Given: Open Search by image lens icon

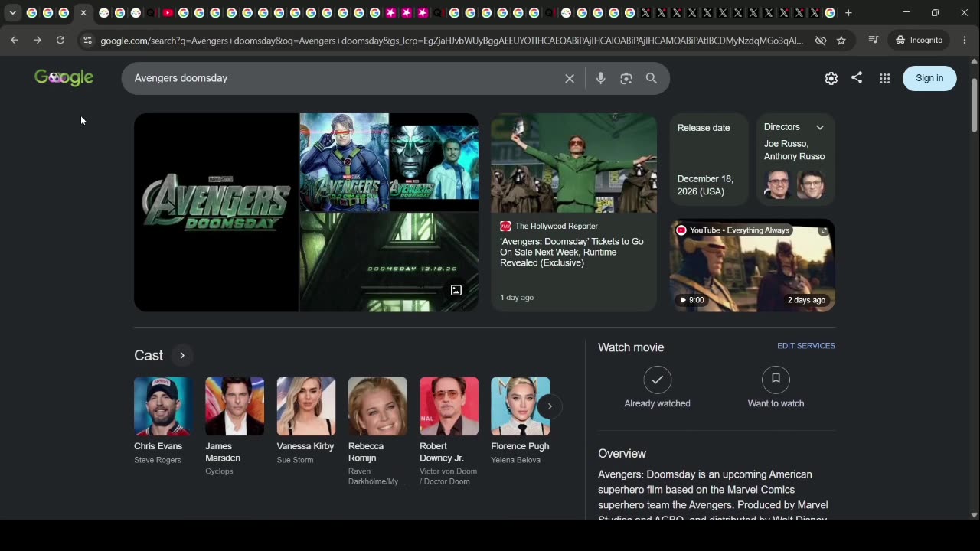Looking at the screenshot, I should point(626,78).
